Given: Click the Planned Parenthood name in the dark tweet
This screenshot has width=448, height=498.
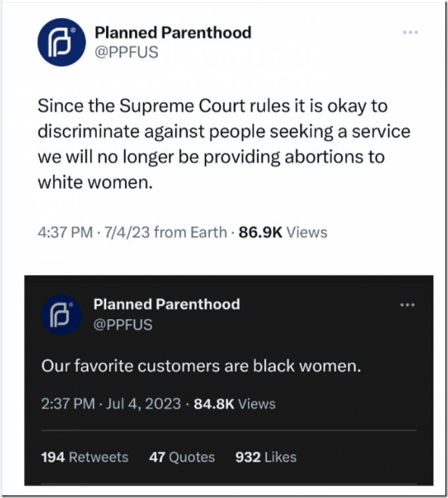Looking at the screenshot, I should click(166, 304).
